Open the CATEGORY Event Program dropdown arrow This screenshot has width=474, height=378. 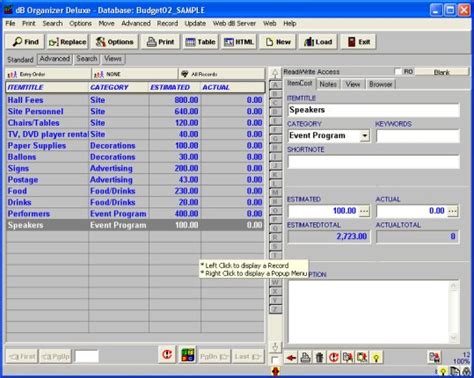[365, 136]
